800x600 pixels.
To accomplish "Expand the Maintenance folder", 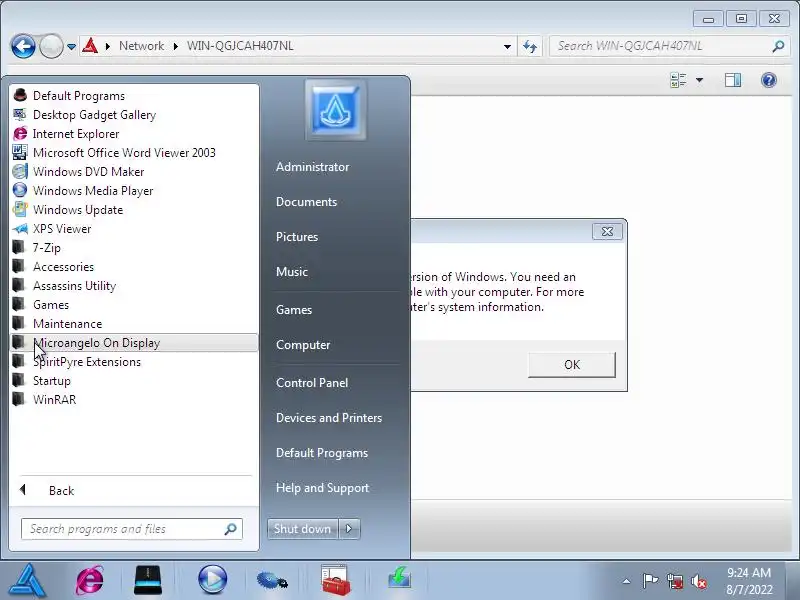I will click(134, 323).
